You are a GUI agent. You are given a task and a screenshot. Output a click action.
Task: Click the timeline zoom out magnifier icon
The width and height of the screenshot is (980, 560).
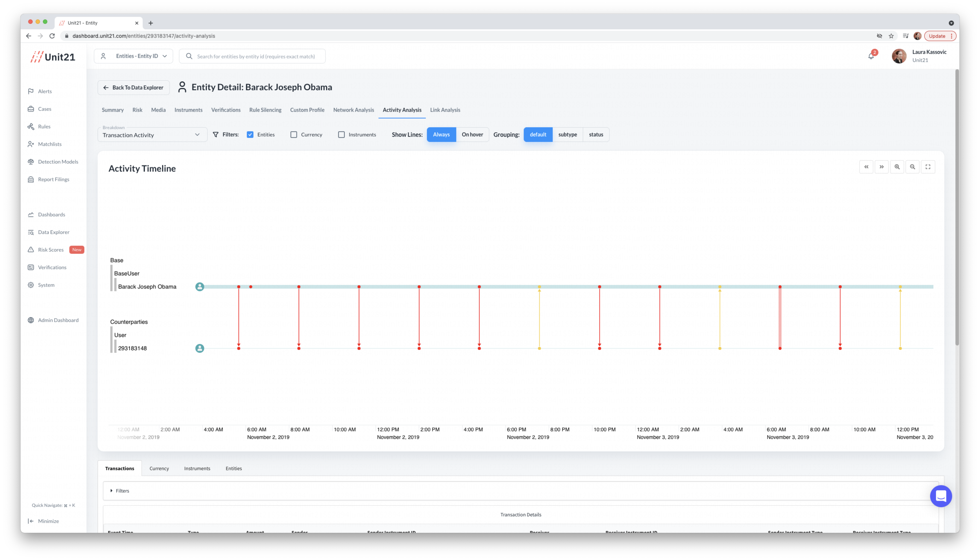[912, 167]
